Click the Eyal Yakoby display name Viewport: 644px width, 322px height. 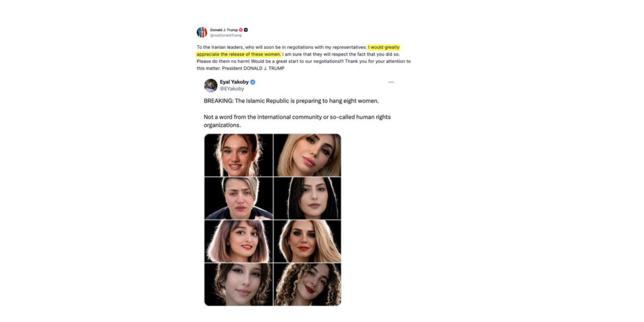[x=234, y=82]
